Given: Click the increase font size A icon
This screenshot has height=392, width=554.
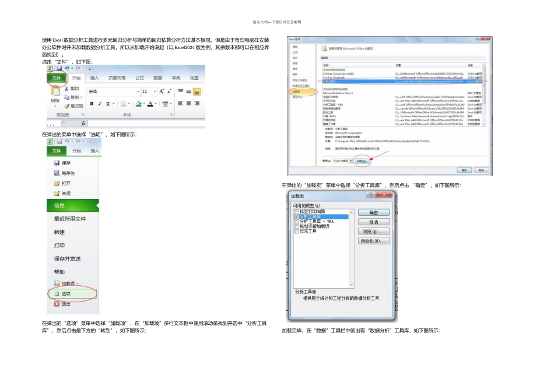Looking at the screenshot, I should 162,92.
